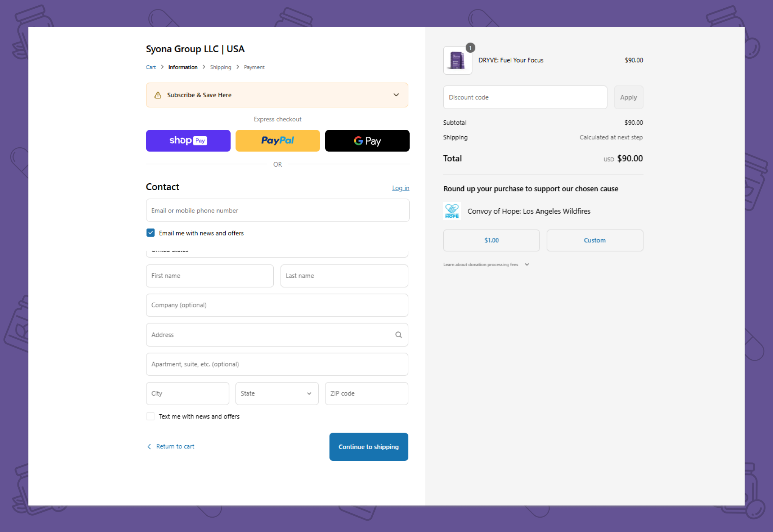Focus the Last name field
Screen dimensions: 773x532
pos(344,276)
